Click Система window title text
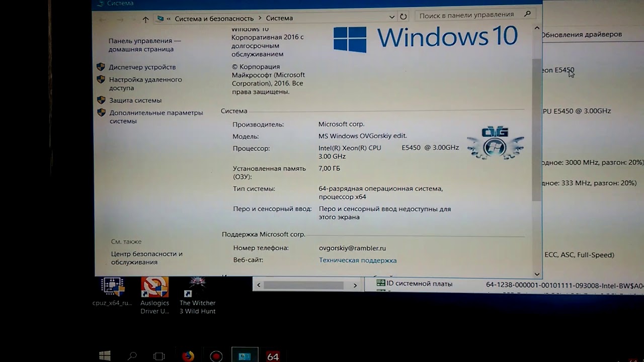 click(120, 3)
